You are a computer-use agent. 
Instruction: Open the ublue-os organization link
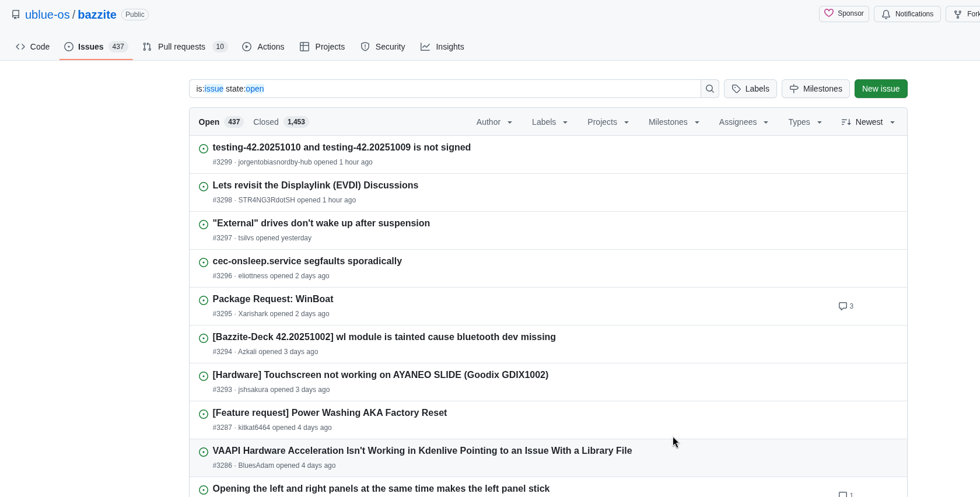pos(47,15)
